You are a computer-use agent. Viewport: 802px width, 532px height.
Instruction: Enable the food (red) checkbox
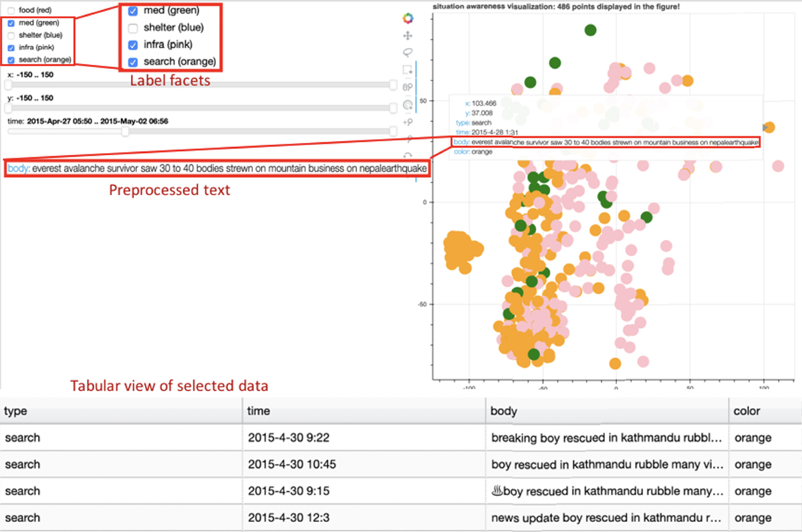(11, 11)
